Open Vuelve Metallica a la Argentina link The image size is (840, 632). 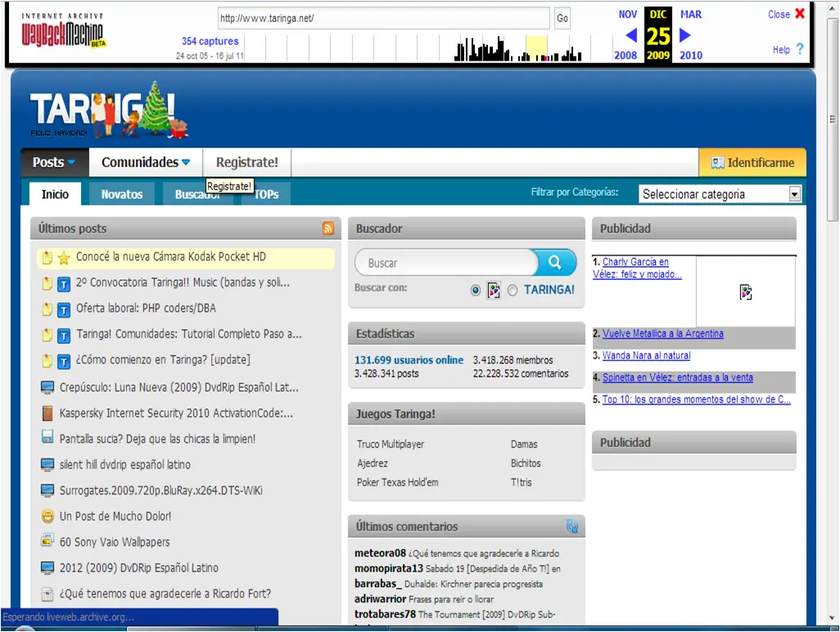[x=662, y=333]
